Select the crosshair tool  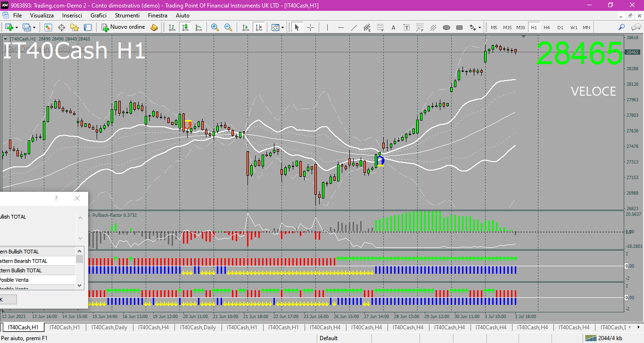point(310,27)
